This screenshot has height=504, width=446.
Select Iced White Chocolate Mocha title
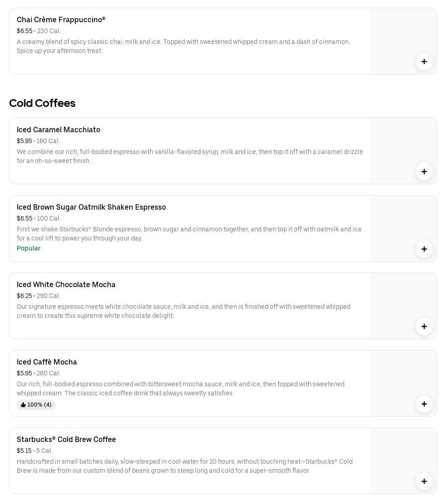click(x=66, y=285)
